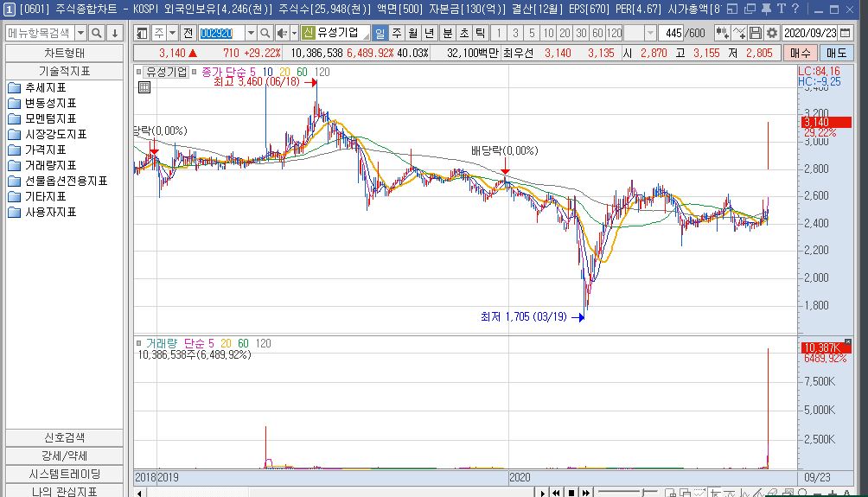Image resolution: width=868 pixels, height=497 pixels.
Task: Open the 나의 관심지표 section
Action: click(64, 491)
